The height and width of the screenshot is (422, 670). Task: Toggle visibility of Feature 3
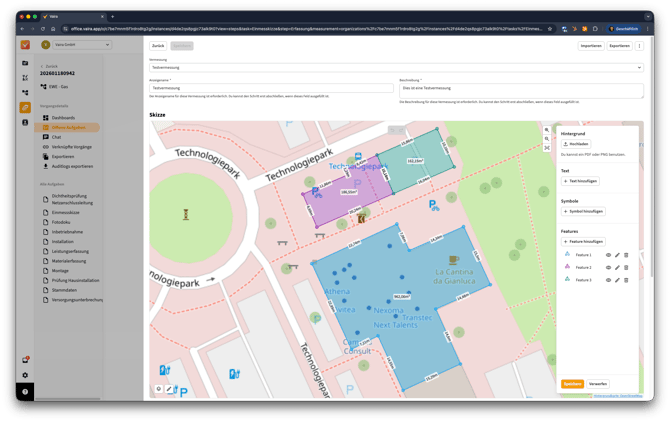pyautogui.click(x=608, y=280)
